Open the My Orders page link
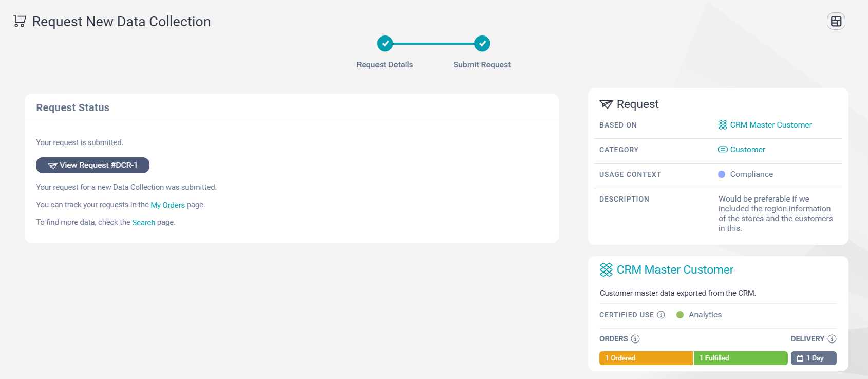The height and width of the screenshot is (379, 868). [x=167, y=205]
